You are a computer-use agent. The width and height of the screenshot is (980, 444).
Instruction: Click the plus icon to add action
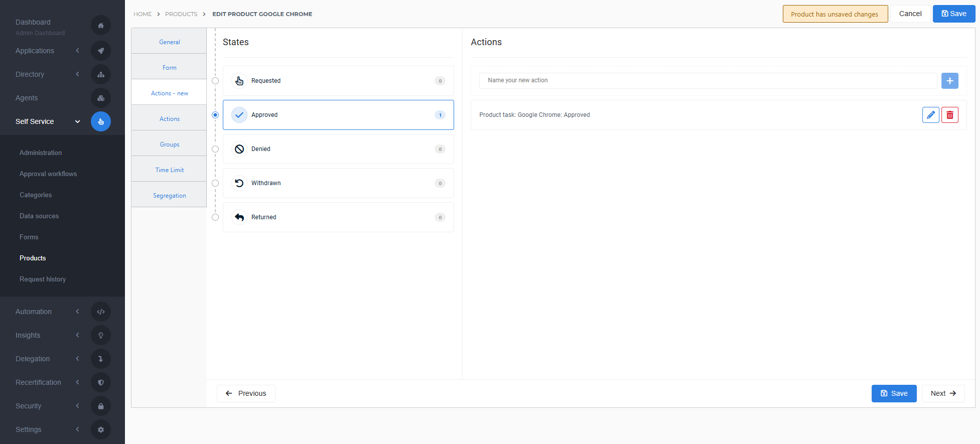coord(949,81)
